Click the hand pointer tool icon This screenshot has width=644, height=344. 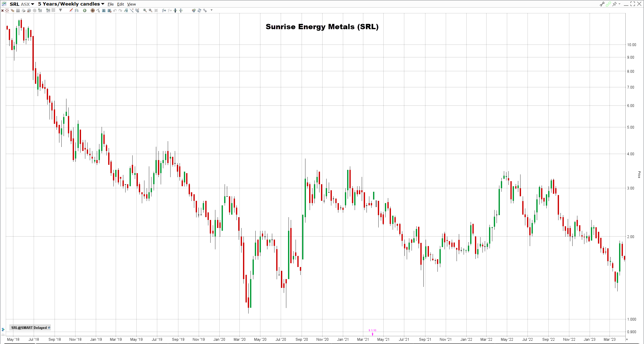coord(13,10)
